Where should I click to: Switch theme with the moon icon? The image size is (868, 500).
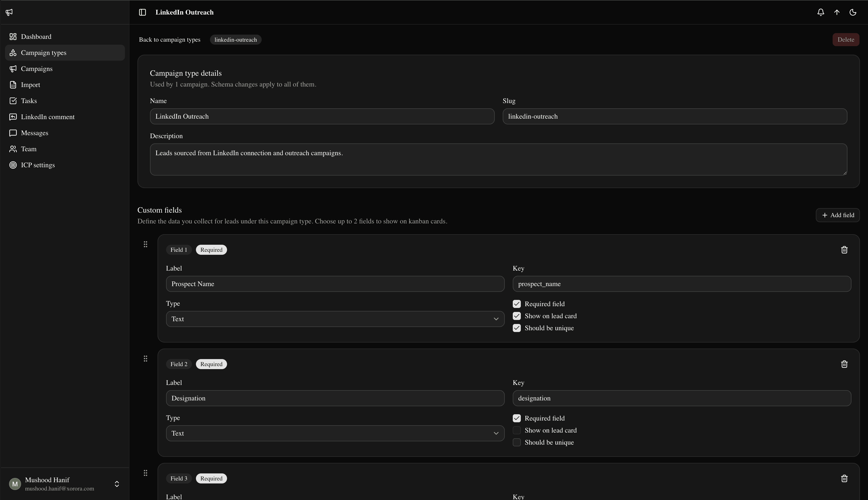pyautogui.click(x=853, y=12)
